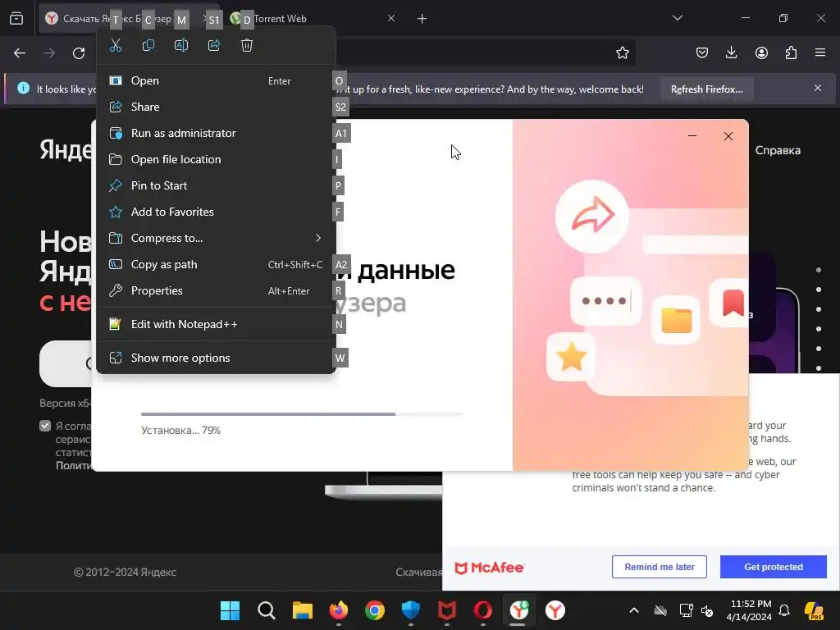Open Google Chrome from taskbar

tap(374, 610)
